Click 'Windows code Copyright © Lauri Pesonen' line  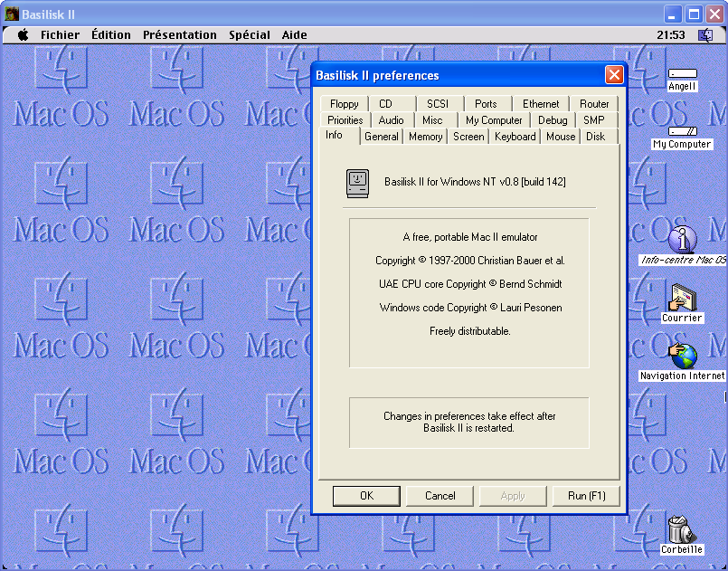[x=470, y=308]
